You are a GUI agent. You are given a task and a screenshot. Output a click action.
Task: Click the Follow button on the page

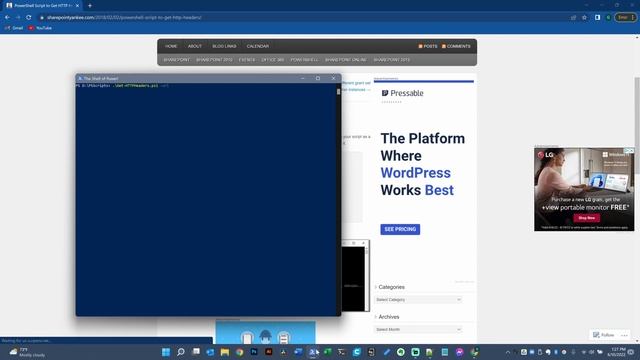603,335
